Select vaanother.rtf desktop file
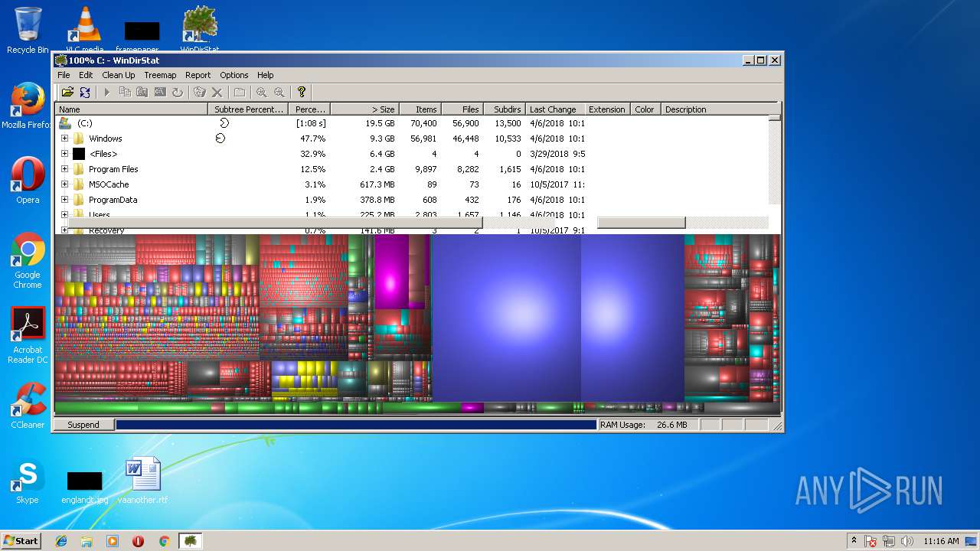The height and width of the screenshot is (551, 980). pos(143,481)
